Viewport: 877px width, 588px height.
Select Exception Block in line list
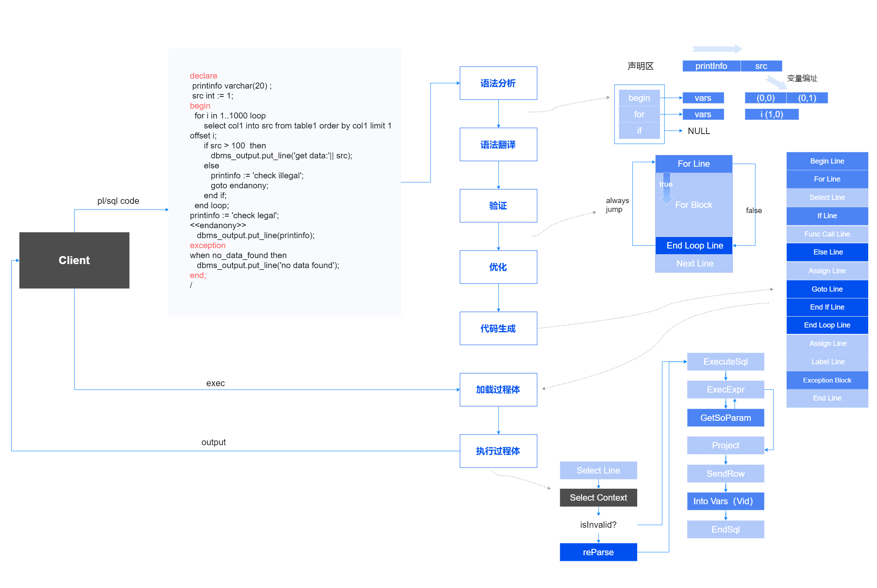tap(827, 380)
